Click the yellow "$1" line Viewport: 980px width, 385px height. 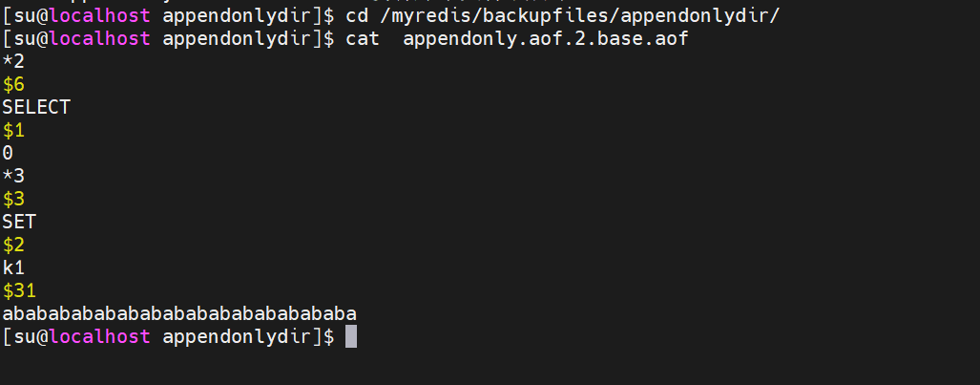[x=13, y=130]
